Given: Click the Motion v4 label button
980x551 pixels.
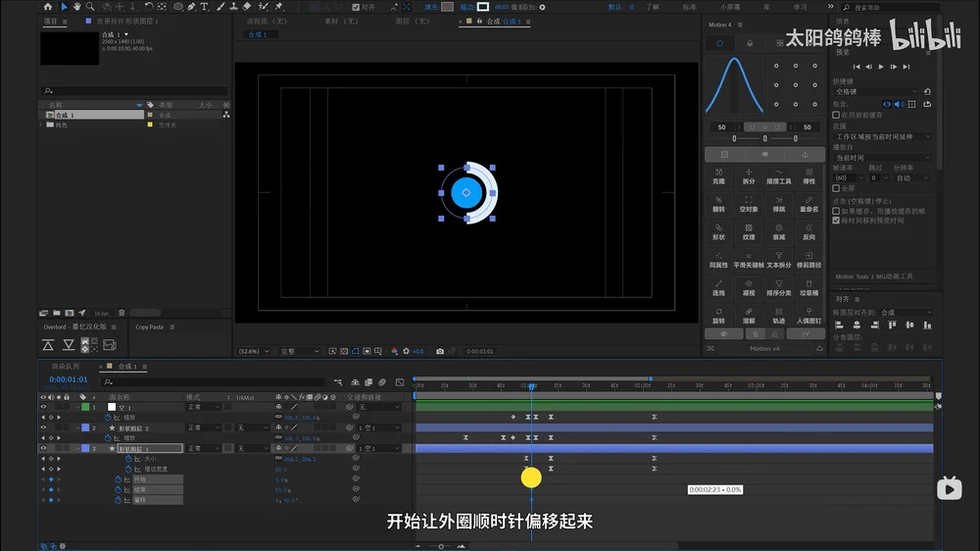Looking at the screenshot, I should pos(765,348).
